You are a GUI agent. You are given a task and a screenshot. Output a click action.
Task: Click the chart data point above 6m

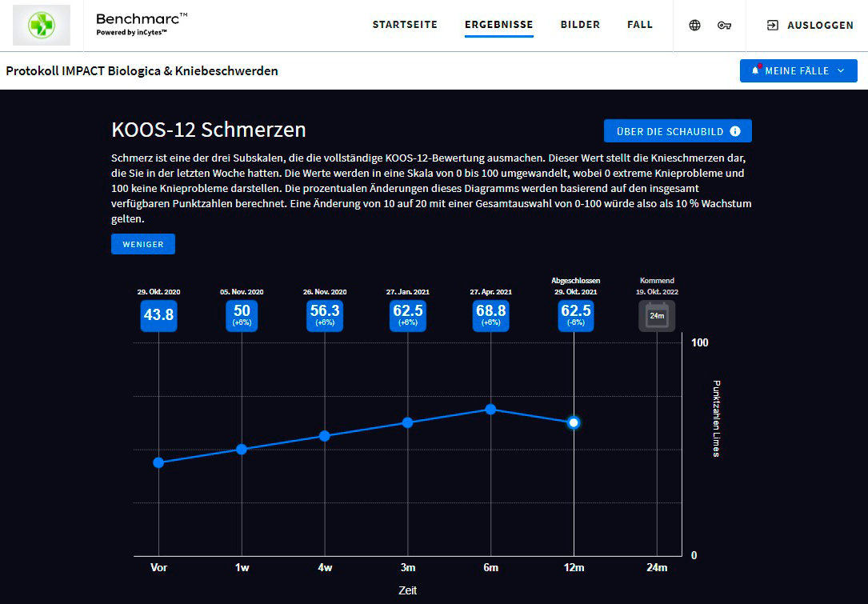point(491,410)
